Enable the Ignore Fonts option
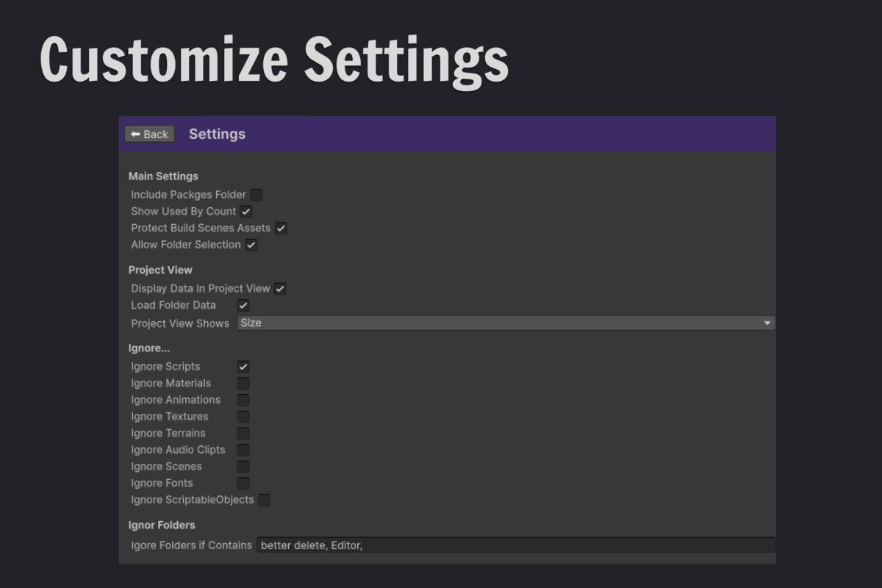Viewport: 882px width, 588px height. (x=243, y=483)
